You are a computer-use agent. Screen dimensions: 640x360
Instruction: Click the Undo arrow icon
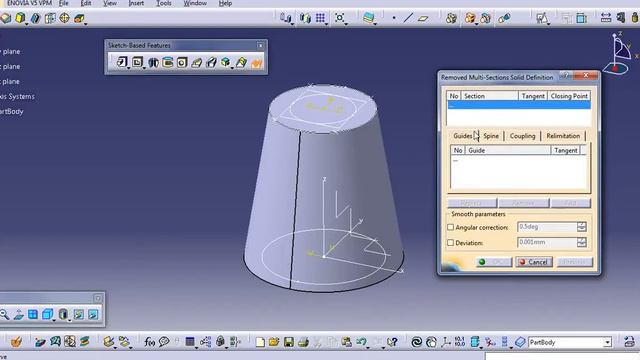pyautogui.click(x=361, y=341)
